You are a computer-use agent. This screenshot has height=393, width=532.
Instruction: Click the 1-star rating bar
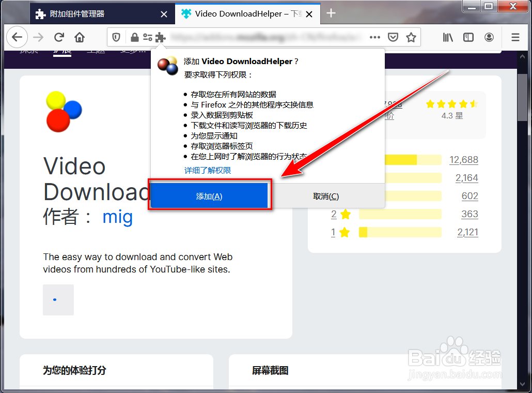tap(400, 232)
